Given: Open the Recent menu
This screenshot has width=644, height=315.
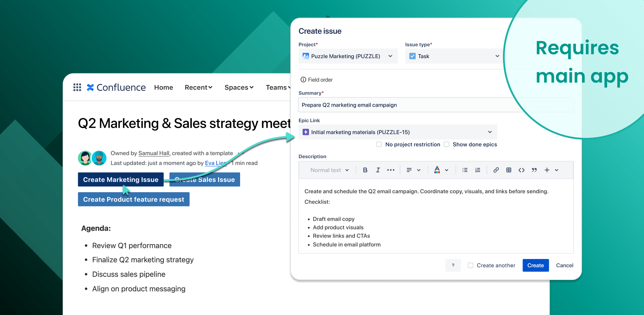Looking at the screenshot, I should point(198,87).
